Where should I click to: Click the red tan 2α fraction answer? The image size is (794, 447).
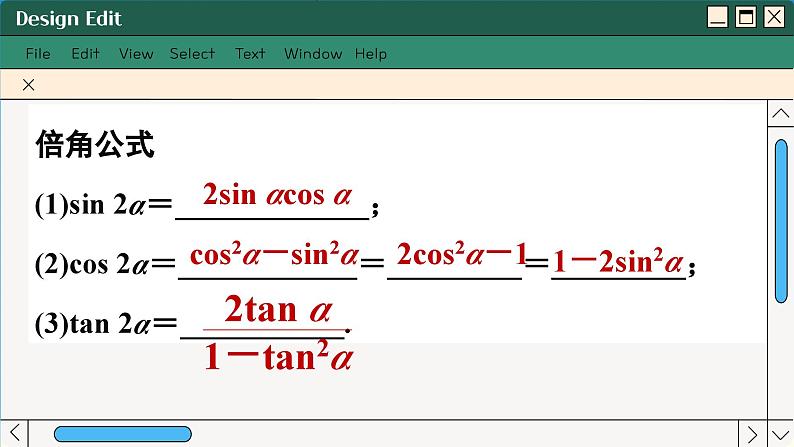[x=278, y=332]
